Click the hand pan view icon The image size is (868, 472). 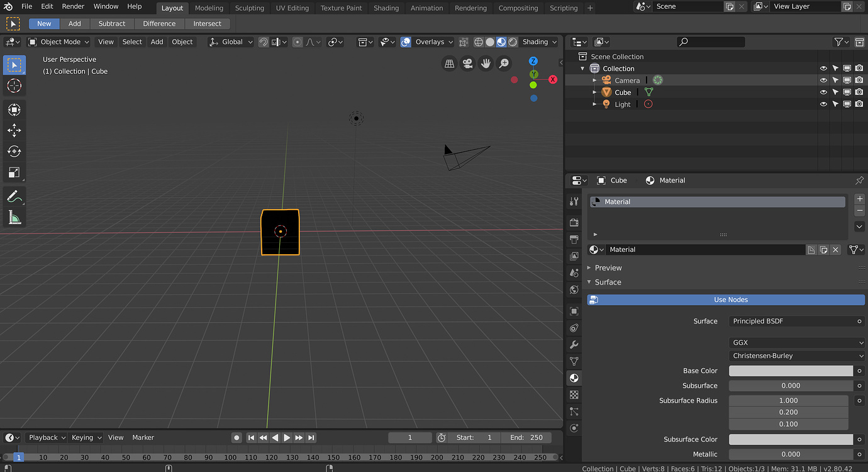coord(486,63)
